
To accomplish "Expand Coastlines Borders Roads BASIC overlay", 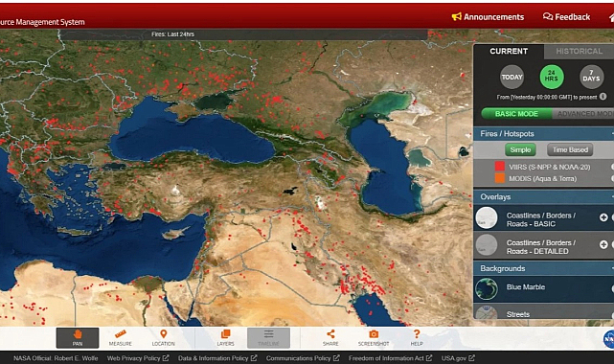I will tap(603, 217).
